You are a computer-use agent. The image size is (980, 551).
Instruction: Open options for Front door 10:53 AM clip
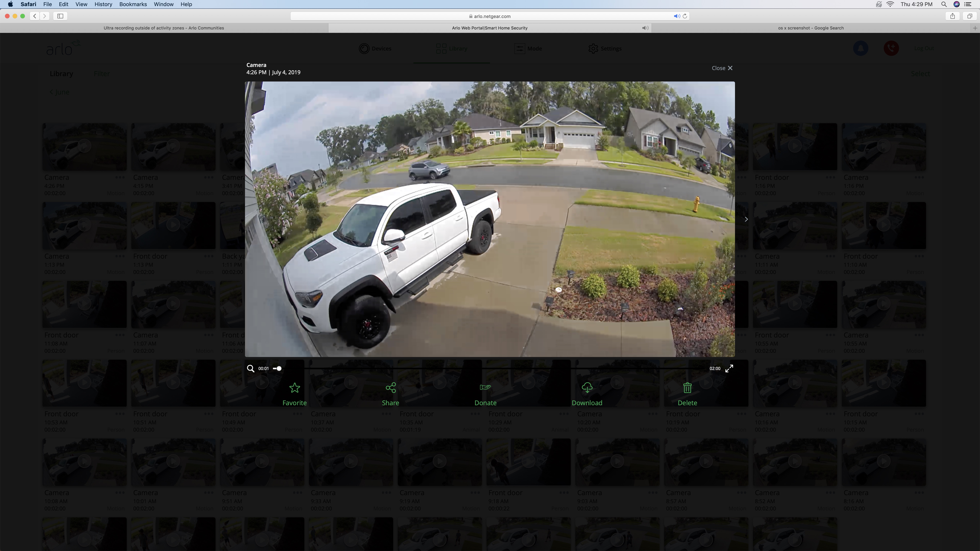point(120,414)
